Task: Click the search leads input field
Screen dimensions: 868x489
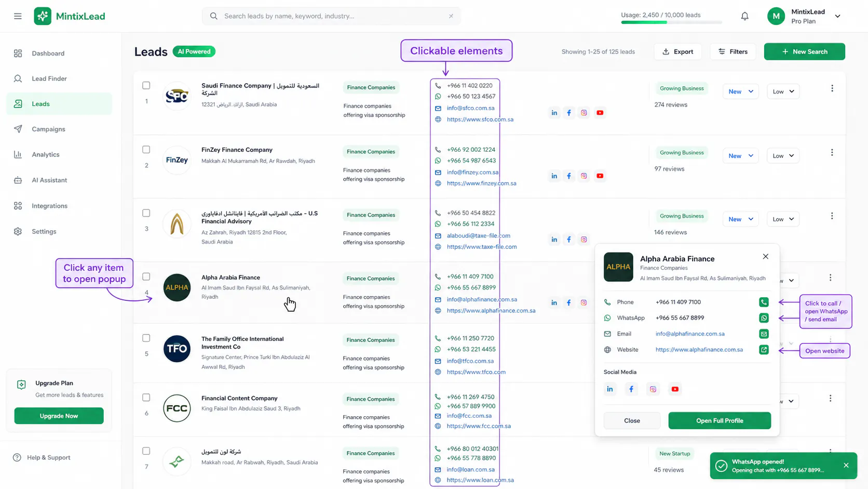Action: pos(331,16)
